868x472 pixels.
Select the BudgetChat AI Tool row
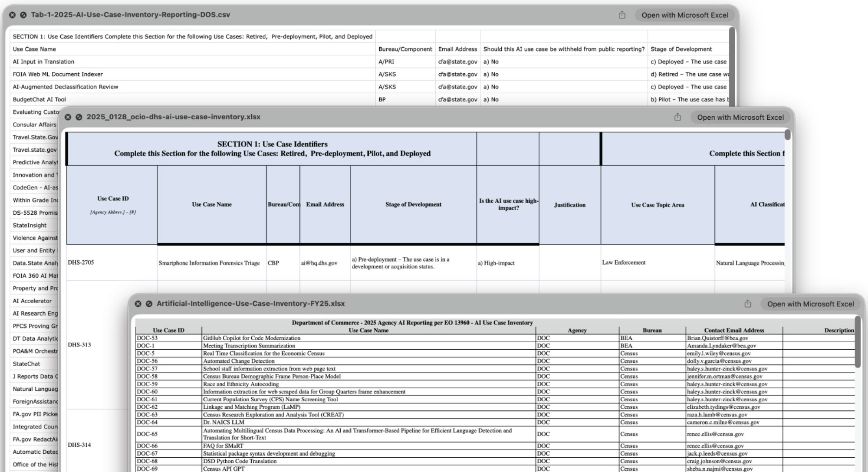point(39,99)
